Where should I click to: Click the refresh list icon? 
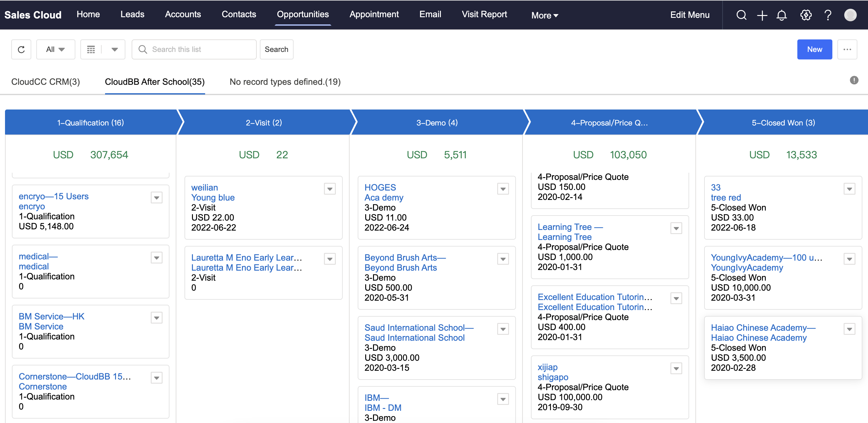coord(21,49)
